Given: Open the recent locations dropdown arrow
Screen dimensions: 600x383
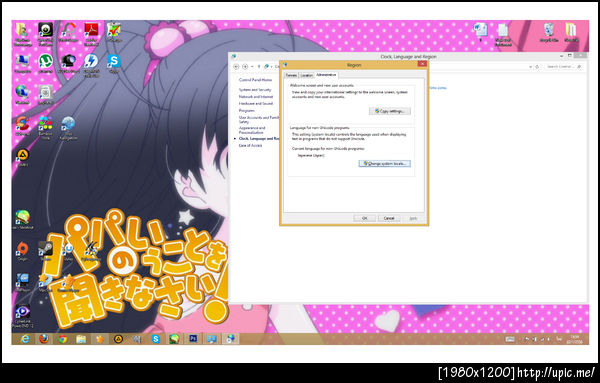Looking at the screenshot, I should pyautogui.click(x=252, y=67).
